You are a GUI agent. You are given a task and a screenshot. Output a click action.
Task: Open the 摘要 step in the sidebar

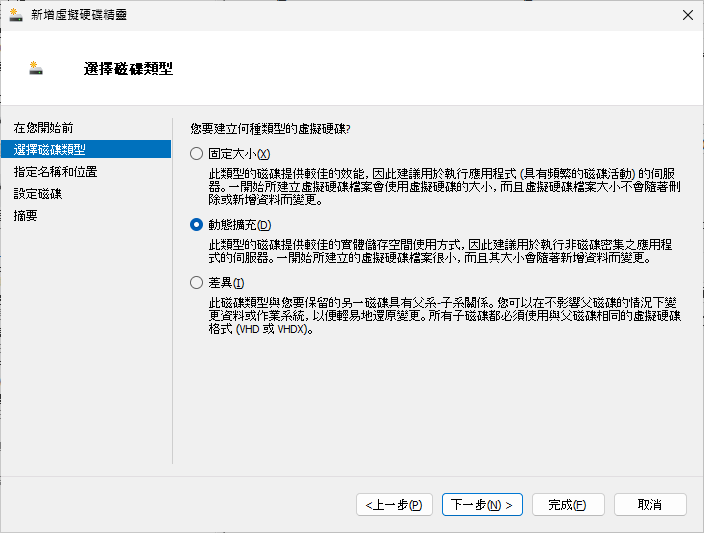point(25,215)
